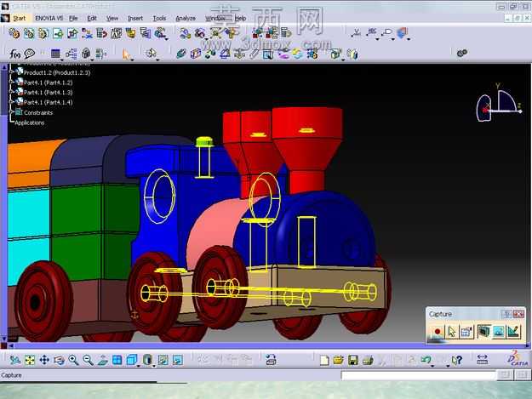
Task: Open the Edit menu
Action: pyautogui.click(x=92, y=19)
